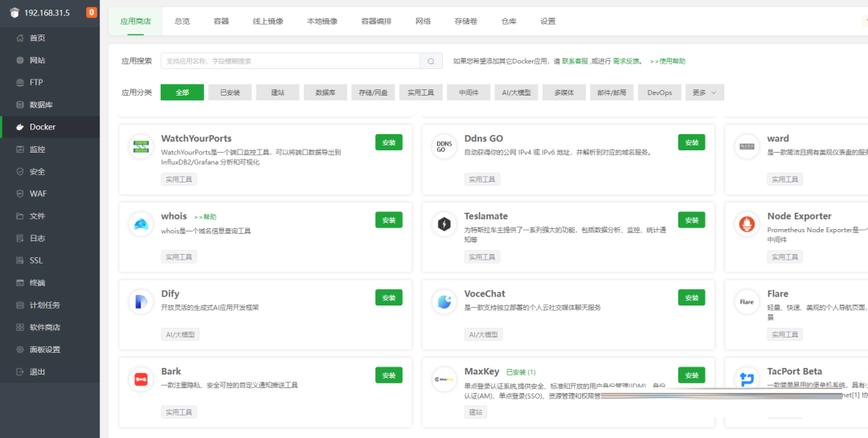Install the VoceChat app
The width and height of the screenshot is (868, 438).
click(691, 297)
